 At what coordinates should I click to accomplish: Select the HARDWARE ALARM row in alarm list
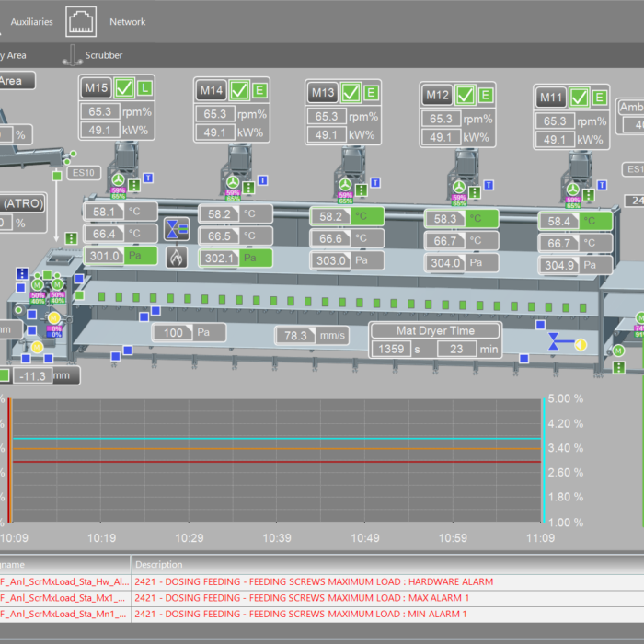(x=313, y=581)
